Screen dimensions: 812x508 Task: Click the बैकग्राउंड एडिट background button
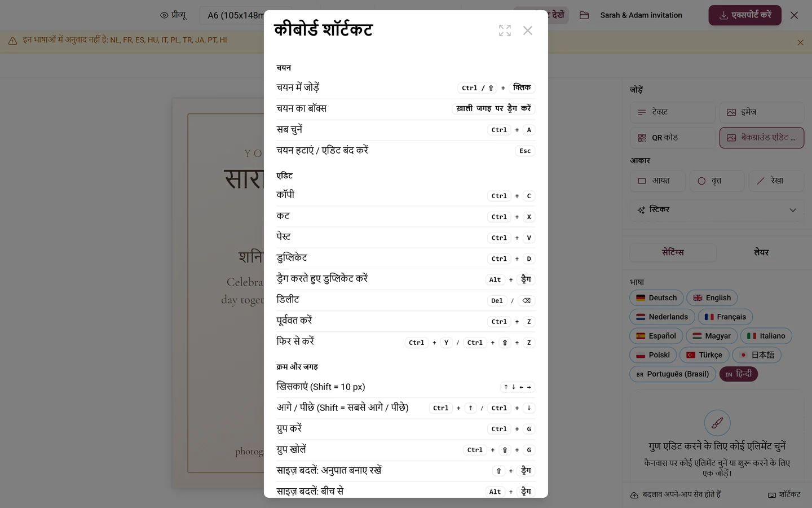click(762, 138)
